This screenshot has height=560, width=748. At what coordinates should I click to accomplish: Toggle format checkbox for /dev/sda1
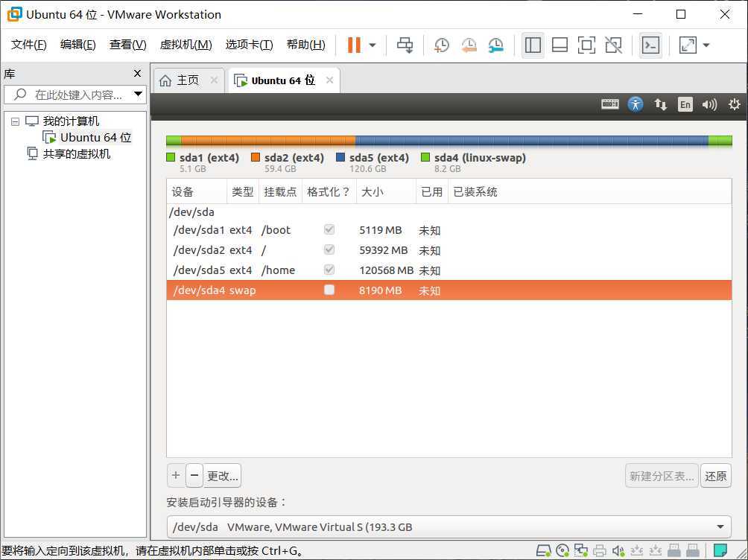tap(329, 229)
